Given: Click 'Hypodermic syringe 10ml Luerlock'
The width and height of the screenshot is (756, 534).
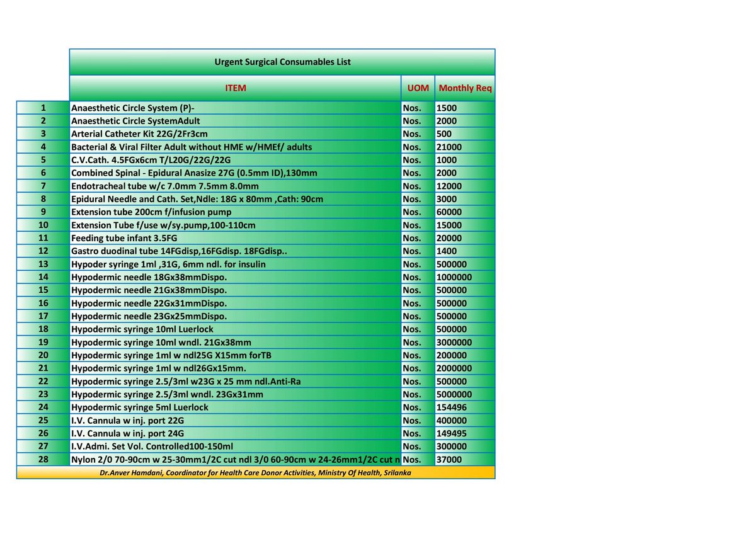Looking at the screenshot, I should pos(142,329).
